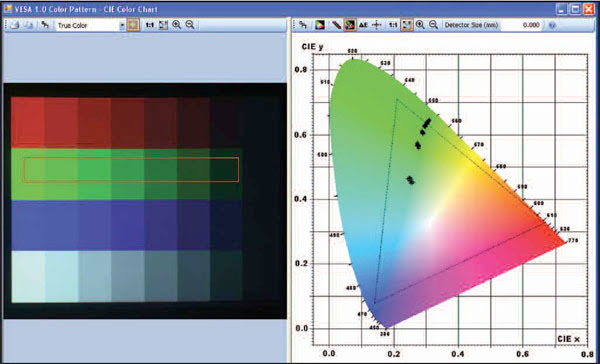Click the print icon in the image pane toolbar
Screen dimensions: 600x364
[15, 25]
